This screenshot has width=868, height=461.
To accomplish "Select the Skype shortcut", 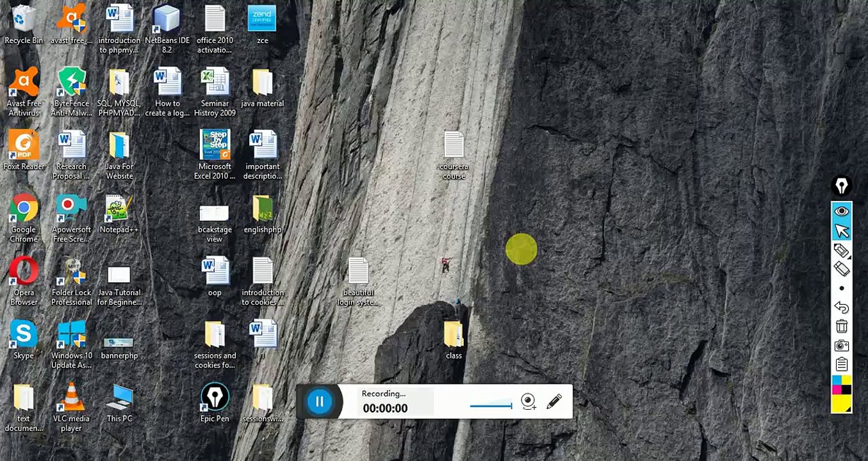I will click(24, 341).
